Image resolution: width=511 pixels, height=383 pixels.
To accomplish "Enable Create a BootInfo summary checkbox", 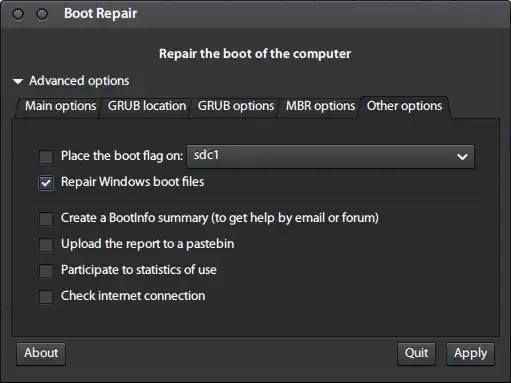I will click(46, 219).
